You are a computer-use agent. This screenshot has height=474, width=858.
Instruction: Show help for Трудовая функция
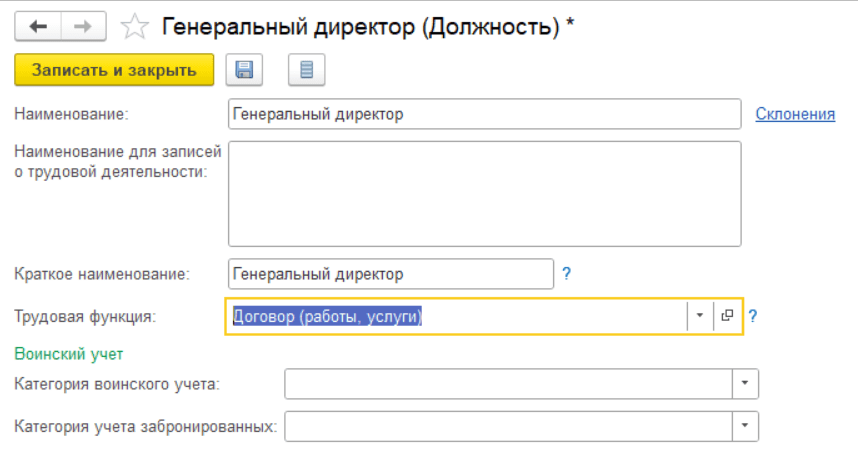(753, 316)
